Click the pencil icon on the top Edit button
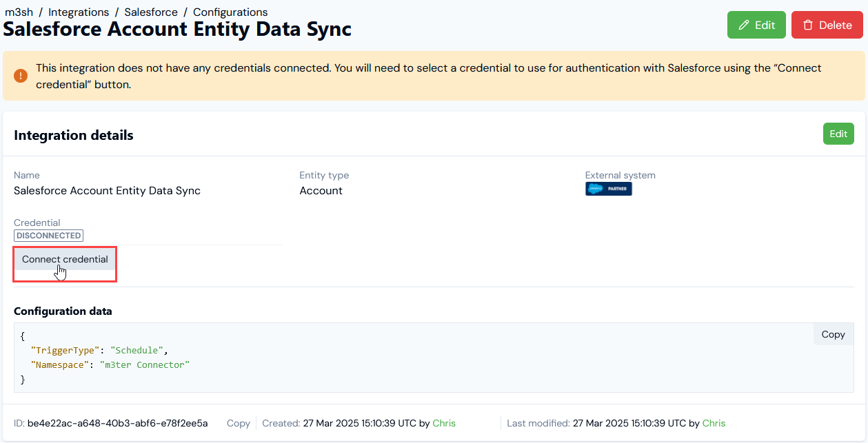This screenshot has height=443, width=868. pyautogui.click(x=744, y=25)
